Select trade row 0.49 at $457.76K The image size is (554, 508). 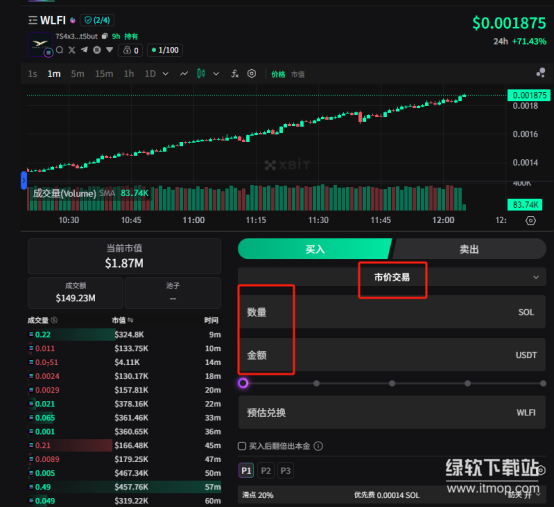tap(124, 487)
